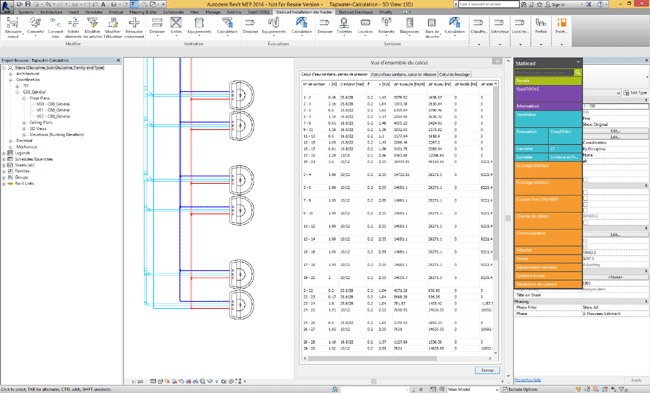Click the Baignoires tool icon
The image size is (650, 393).
pyautogui.click(x=409, y=23)
